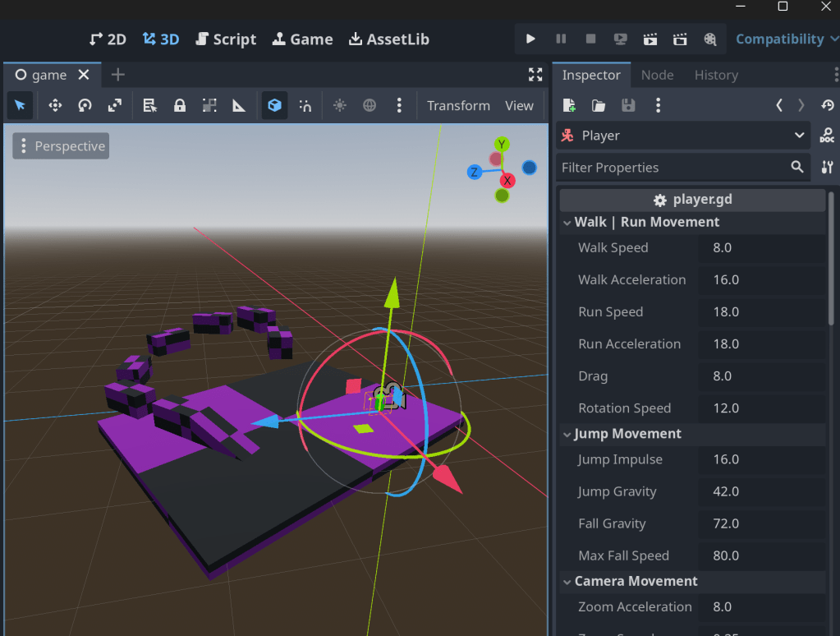The width and height of the screenshot is (840, 636).
Task: Toggle snap mode in the viewport toolbar
Action: (305, 105)
